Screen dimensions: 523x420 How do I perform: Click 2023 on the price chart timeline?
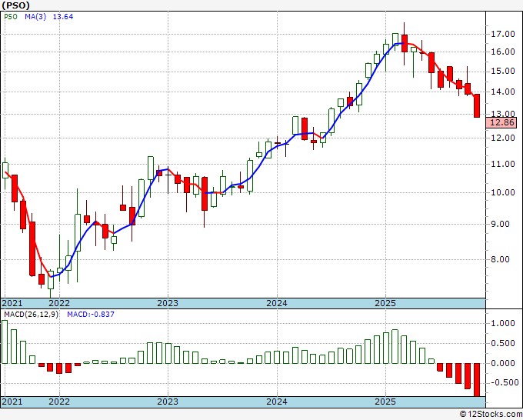tap(168, 303)
